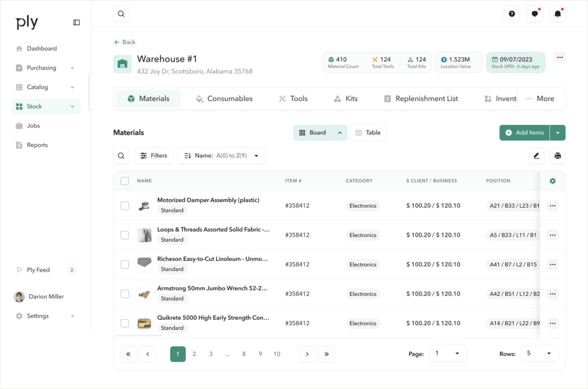Click the print icon
Image resolution: width=588 pixels, height=389 pixels.
(x=557, y=156)
